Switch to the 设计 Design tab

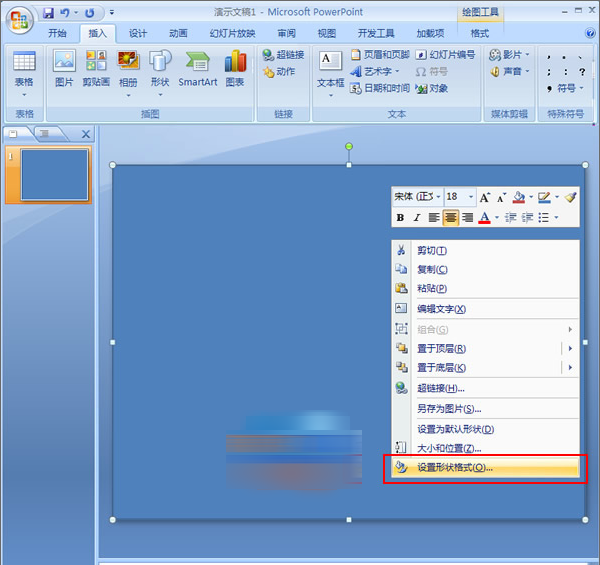coord(137,33)
